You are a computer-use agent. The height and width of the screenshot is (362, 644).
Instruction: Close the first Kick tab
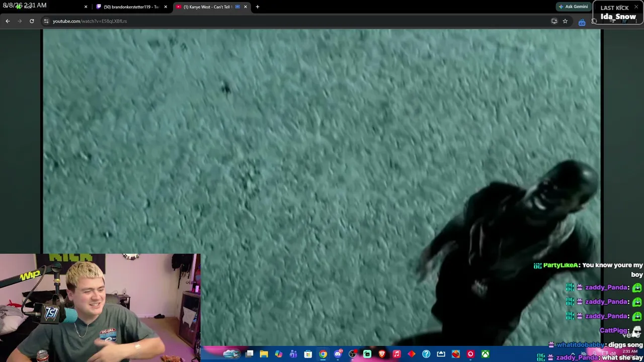pos(86,7)
